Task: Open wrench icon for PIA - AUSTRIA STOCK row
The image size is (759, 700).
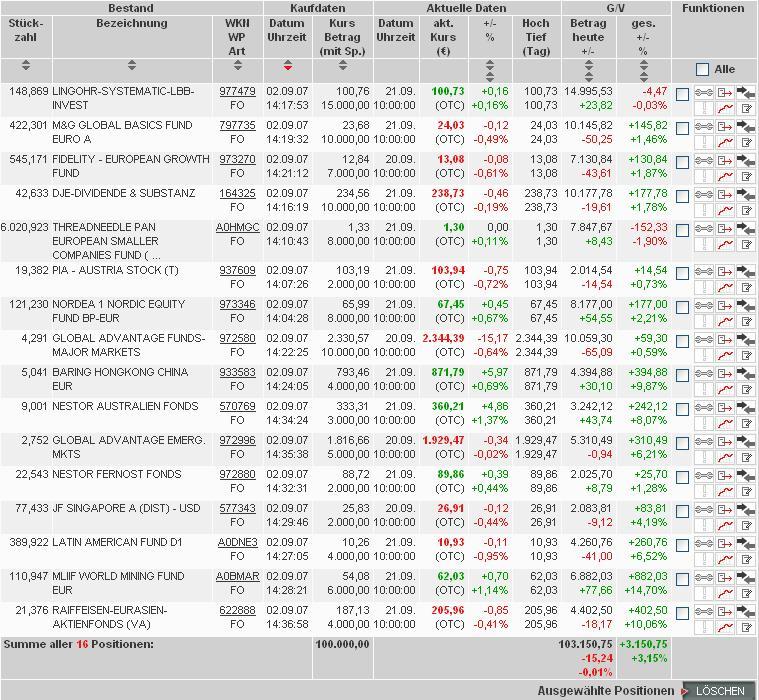Action: 704,272
